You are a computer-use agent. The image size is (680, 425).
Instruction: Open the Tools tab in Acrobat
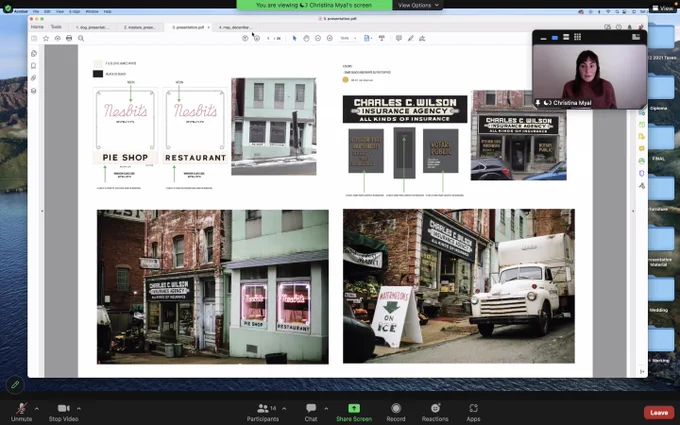(x=56, y=27)
